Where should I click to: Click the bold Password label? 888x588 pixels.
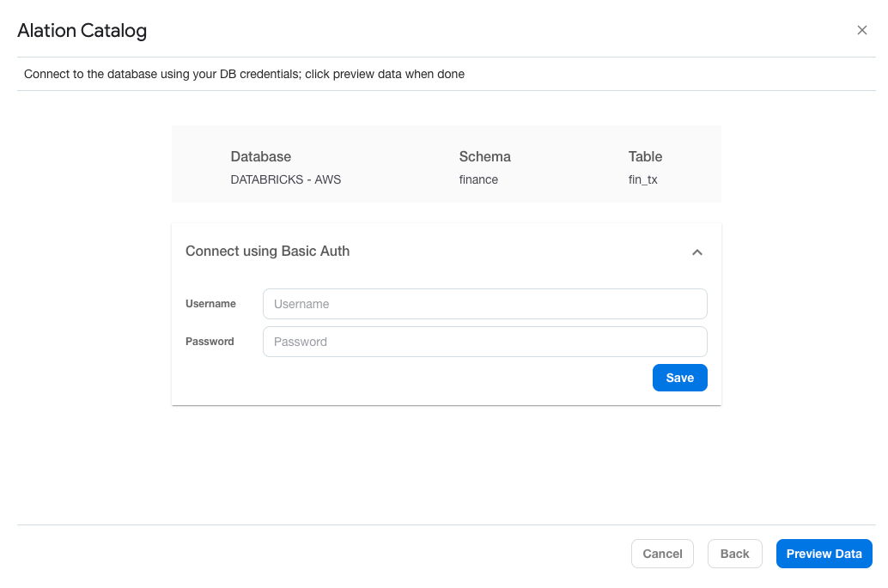(210, 342)
